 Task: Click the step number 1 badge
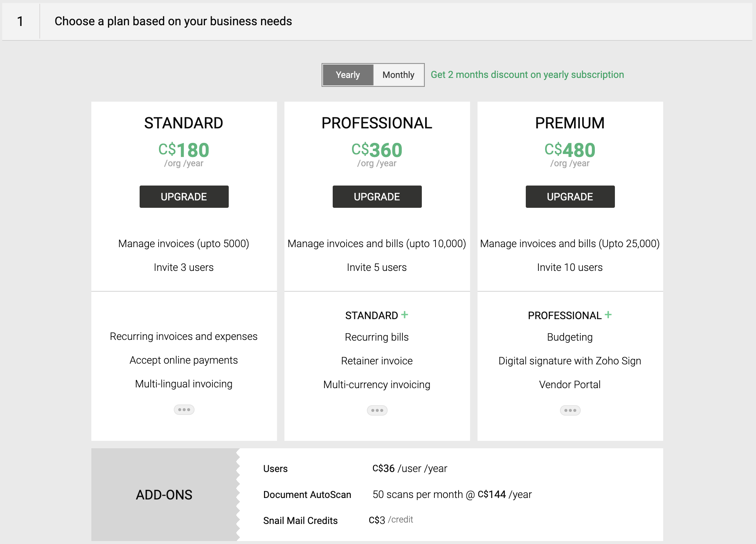pos(20,21)
